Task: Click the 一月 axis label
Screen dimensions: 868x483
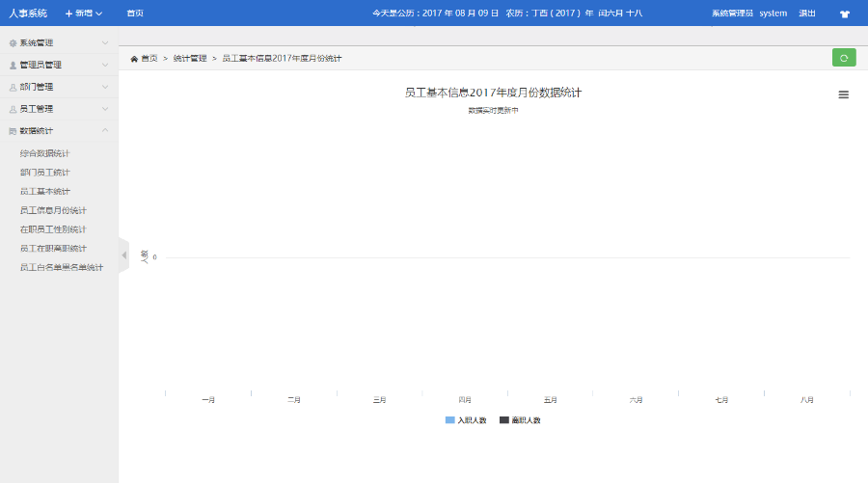Action: tap(208, 400)
